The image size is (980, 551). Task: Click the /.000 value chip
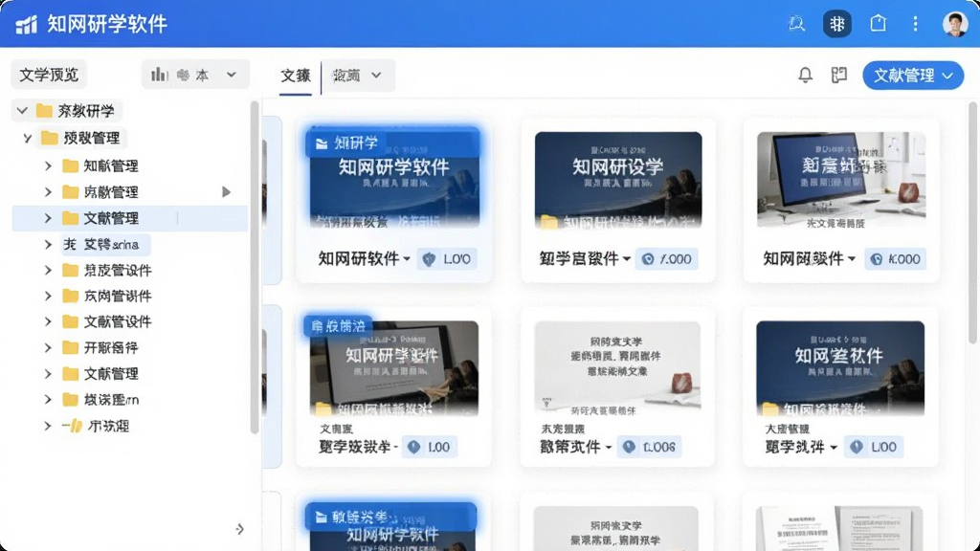666,258
